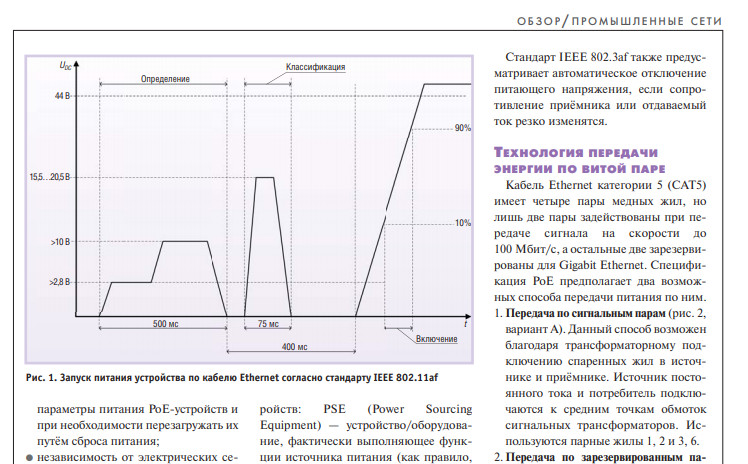Image resolution: width=748 pixels, height=464 pixels.
Task: Click the 'Рис. 1' figure caption
Action: (233, 377)
